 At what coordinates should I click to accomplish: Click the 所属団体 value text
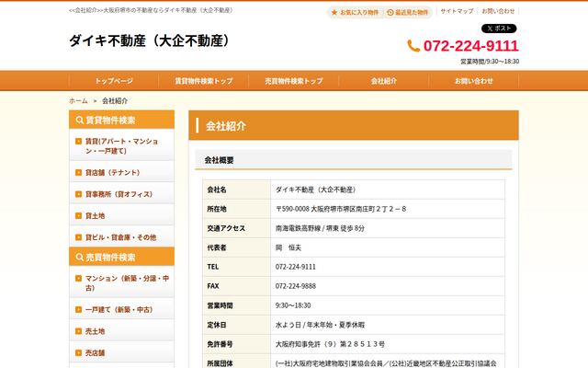coord(386,363)
